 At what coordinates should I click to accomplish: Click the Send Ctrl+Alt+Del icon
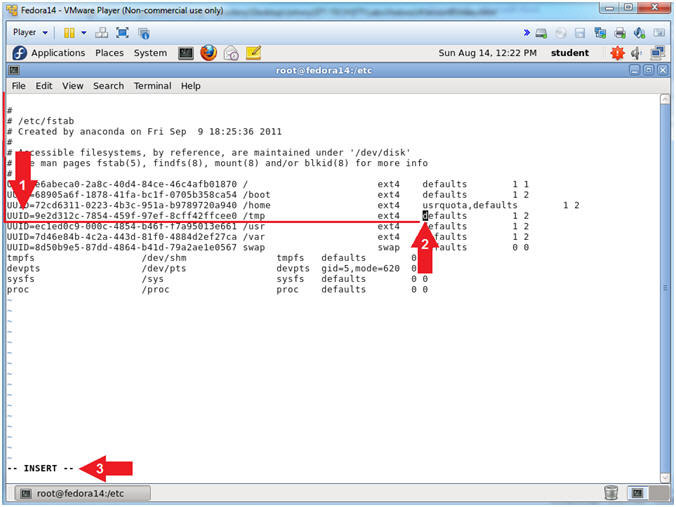point(102,33)
